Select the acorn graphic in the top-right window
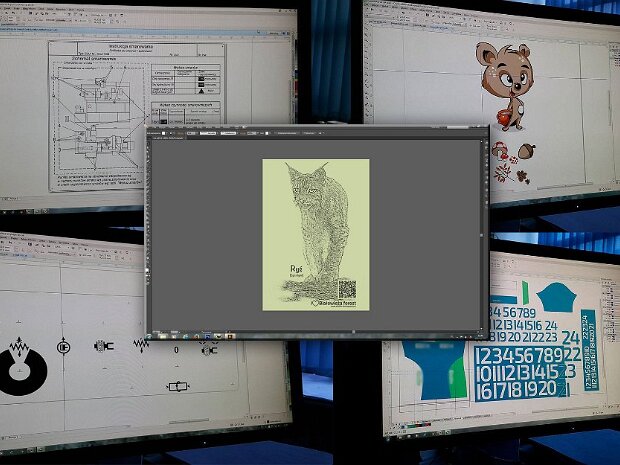 pyautogui.click(x=527, y=151)
